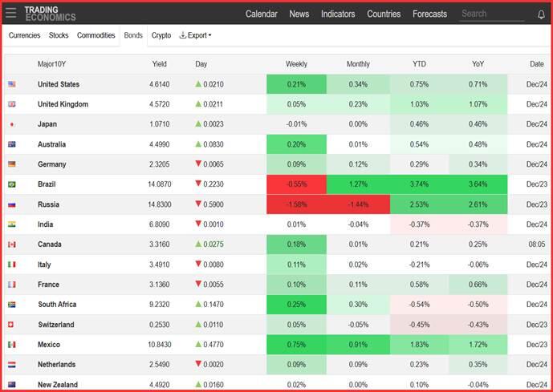Click the Japan flag icon
The width and height of the screenshot is (553, 392).
coord(12,124)
